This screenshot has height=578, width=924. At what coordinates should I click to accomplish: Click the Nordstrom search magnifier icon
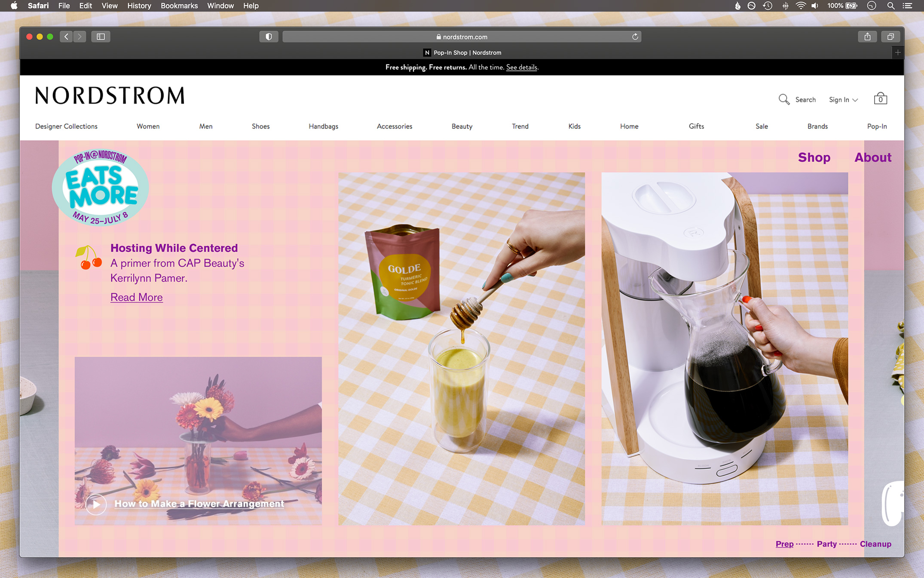coord(784,99)
